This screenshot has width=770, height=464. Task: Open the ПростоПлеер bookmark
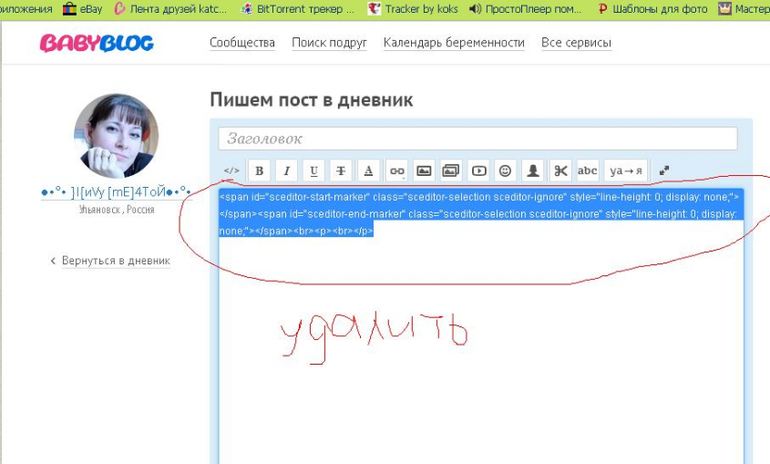tap(525, 9)
